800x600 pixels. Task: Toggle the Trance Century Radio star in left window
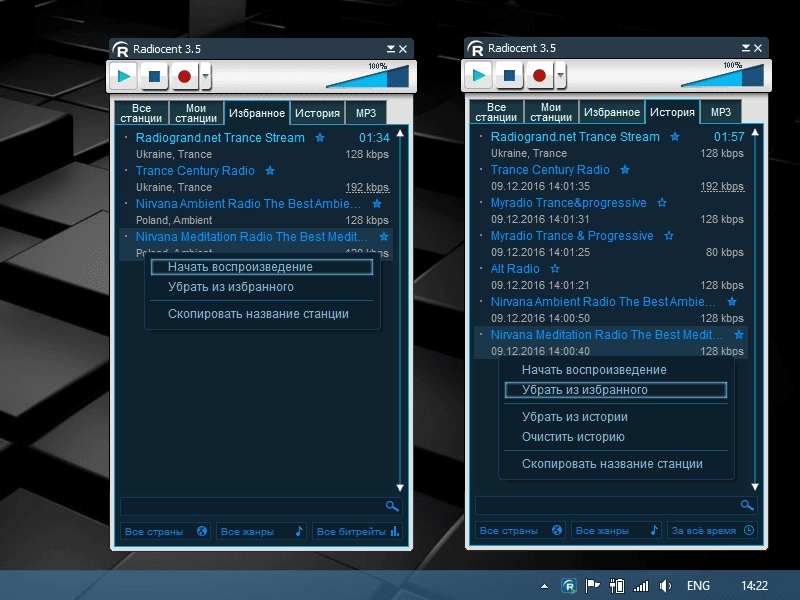point(270,171)
